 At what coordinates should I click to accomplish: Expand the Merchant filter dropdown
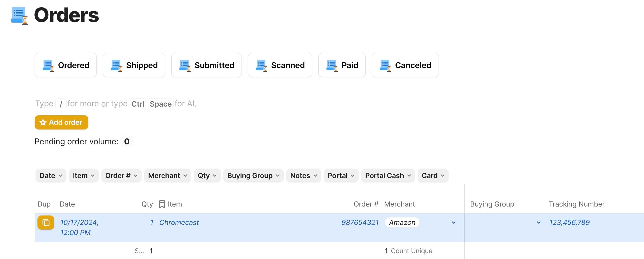(168, 176)
